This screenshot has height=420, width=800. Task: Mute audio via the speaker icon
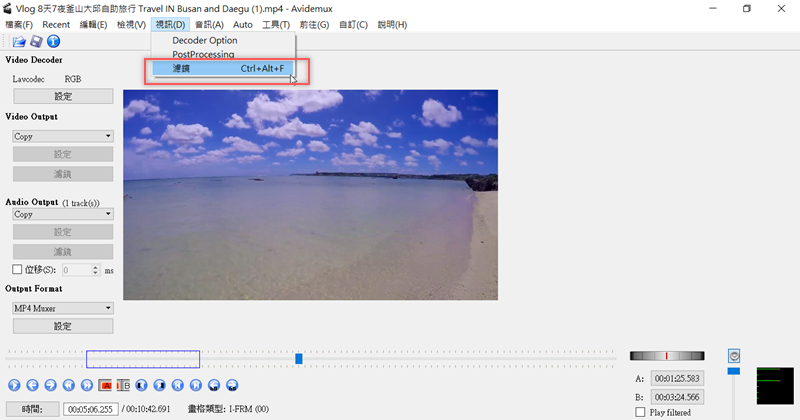click(734, 356)
